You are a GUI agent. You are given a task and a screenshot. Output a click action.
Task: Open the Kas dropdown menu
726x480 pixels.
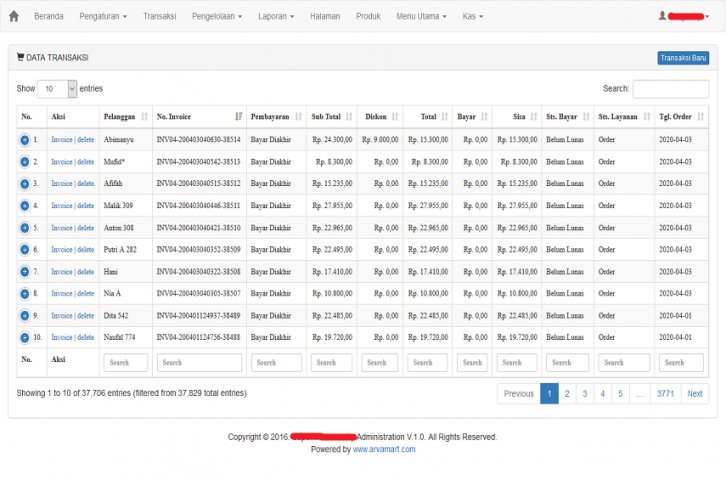coord(473,16)
